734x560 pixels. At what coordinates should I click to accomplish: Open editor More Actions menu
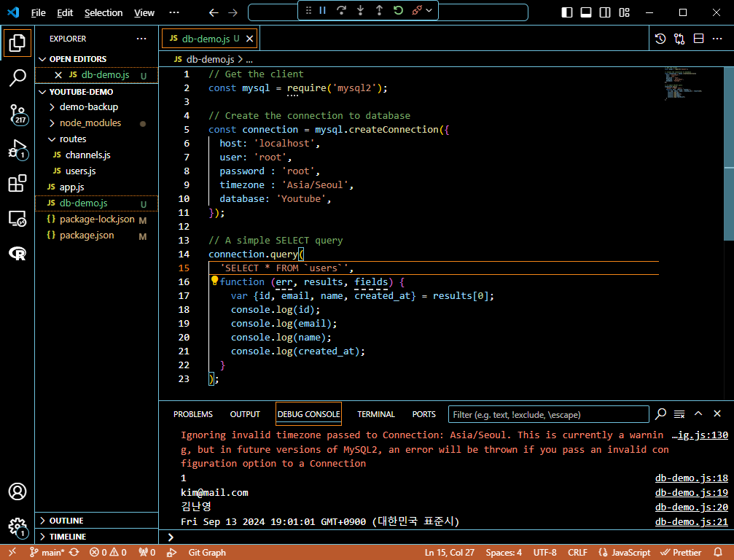tap(717, 39)
